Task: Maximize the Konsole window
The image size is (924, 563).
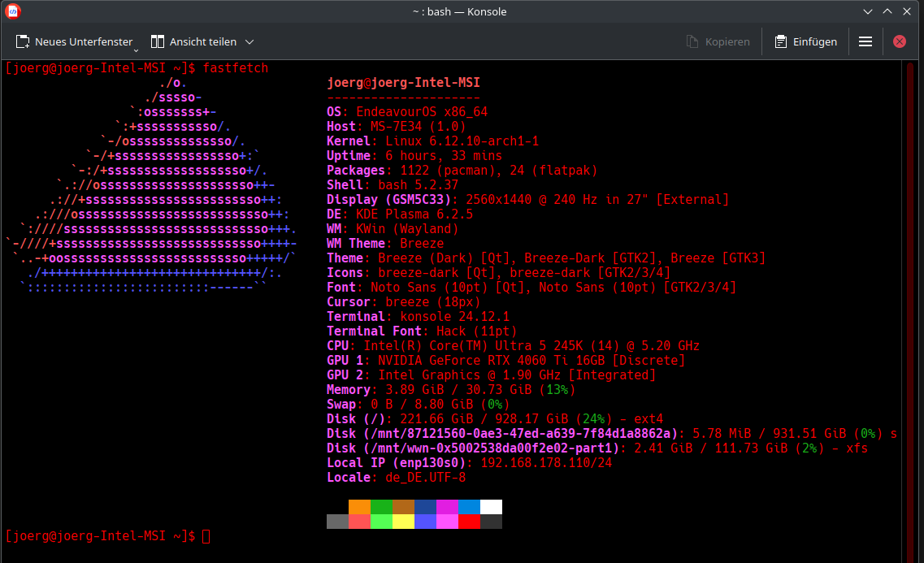Action: [887, 11]
